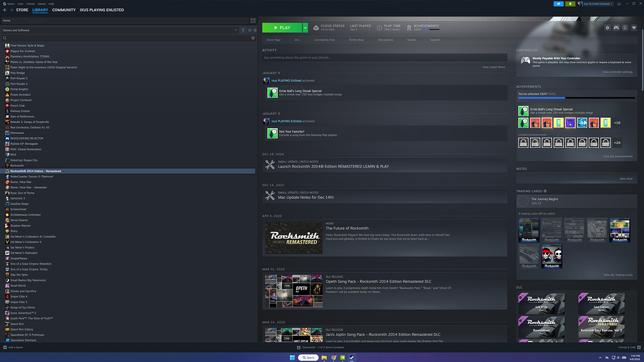Click the Steam icon in Windows taskbar
This screenshot has height=362, width=644.
pos(352,357)
